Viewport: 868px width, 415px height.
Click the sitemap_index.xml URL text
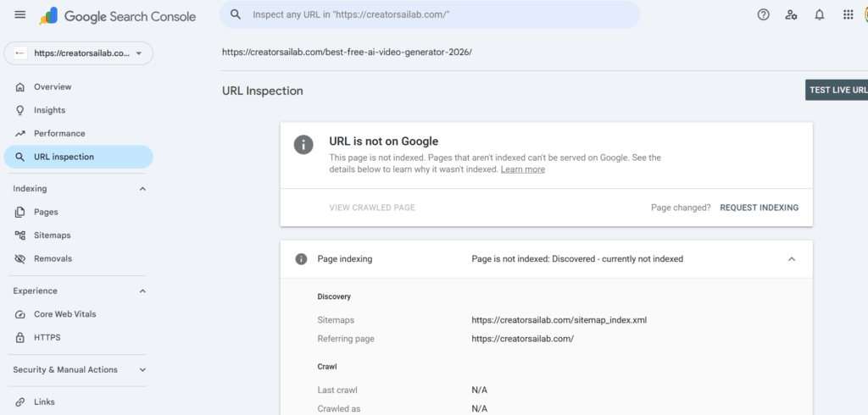click(x=559, y=320)
